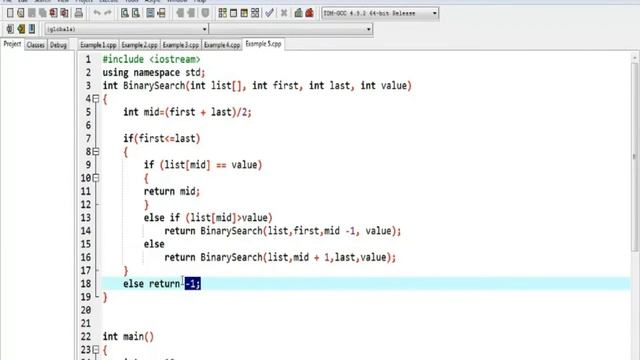
Task: Click line number 18 in the gutter
Action: (x=86, y=284)
